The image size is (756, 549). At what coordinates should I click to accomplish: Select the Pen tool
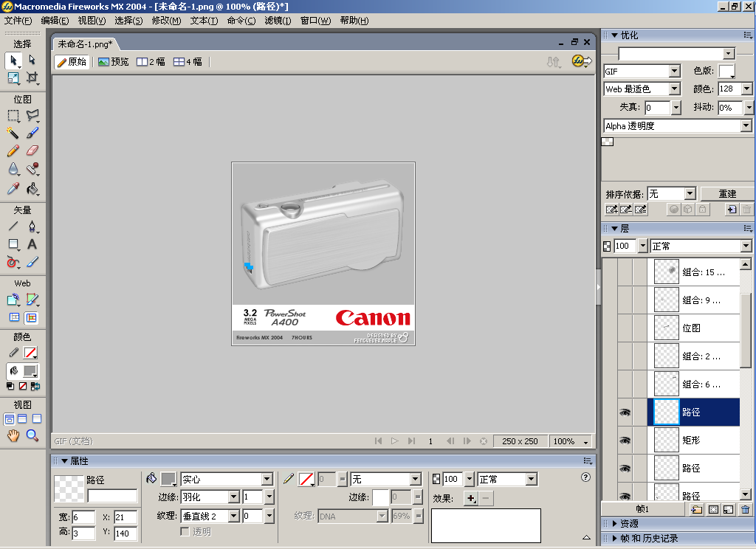32,226
